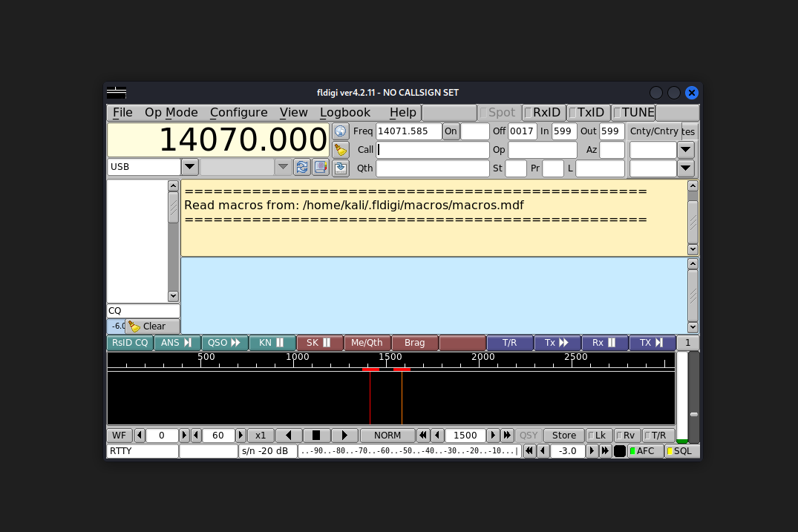Open the View menu
This screenshot has width=798, height=532.
(294, 112)
